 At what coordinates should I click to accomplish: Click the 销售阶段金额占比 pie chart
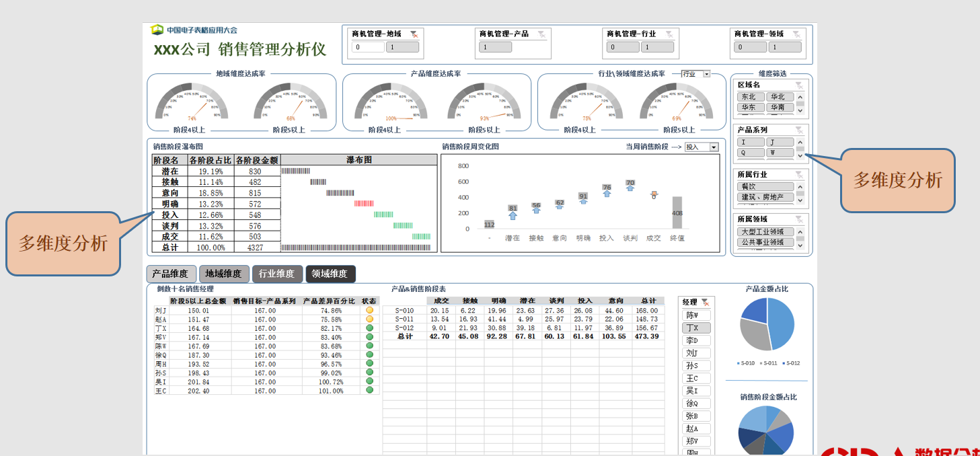tap(767, 431)
